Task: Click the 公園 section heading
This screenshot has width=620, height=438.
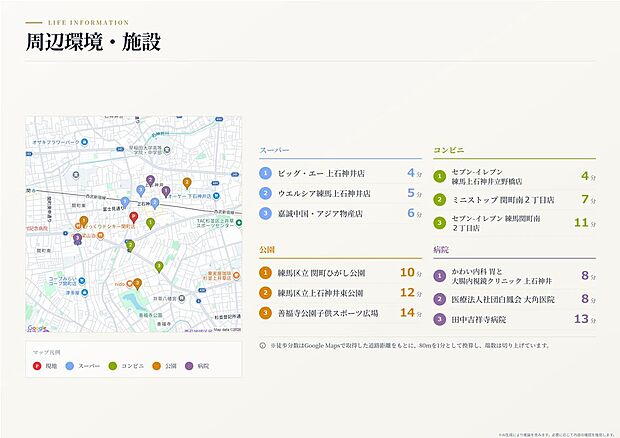Action: 267,250
